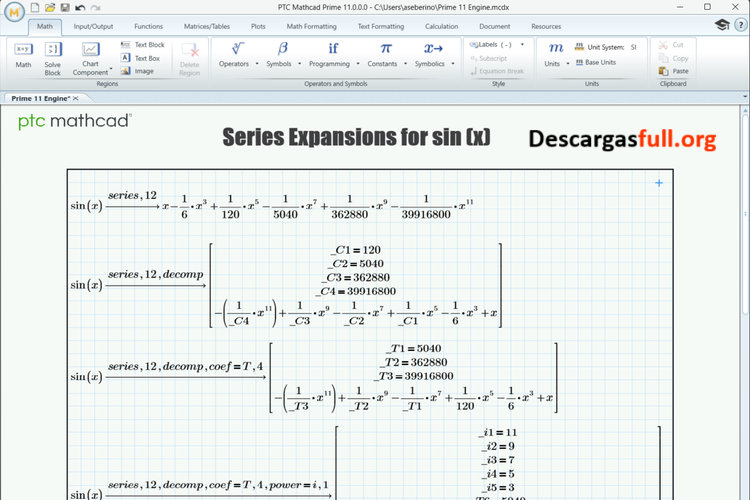Switch to the Text Formatting tab
Image resolution: width=750 pixels, height=500 pixels.
pos(381,26)
